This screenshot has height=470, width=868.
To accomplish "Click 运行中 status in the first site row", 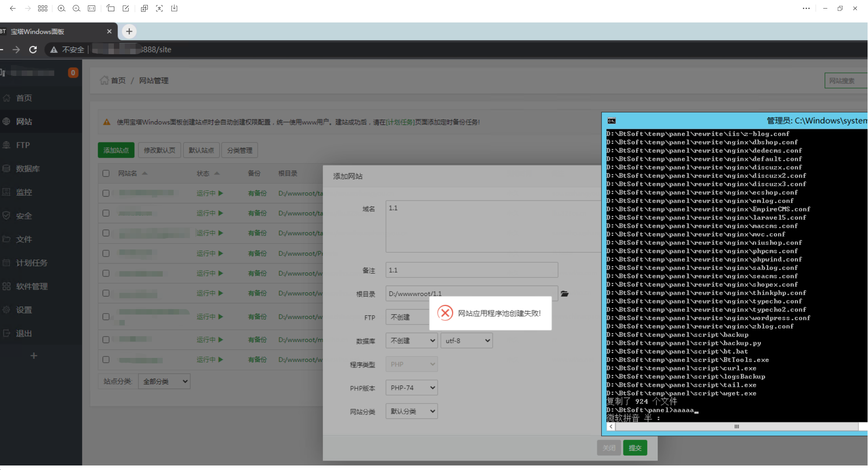I will point(210,193).
